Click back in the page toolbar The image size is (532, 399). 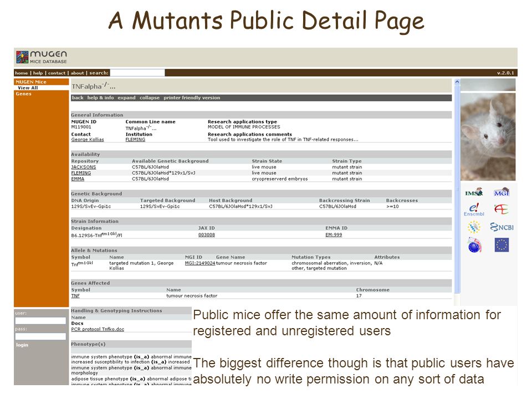pyautogui.click(x=78, y=98)
